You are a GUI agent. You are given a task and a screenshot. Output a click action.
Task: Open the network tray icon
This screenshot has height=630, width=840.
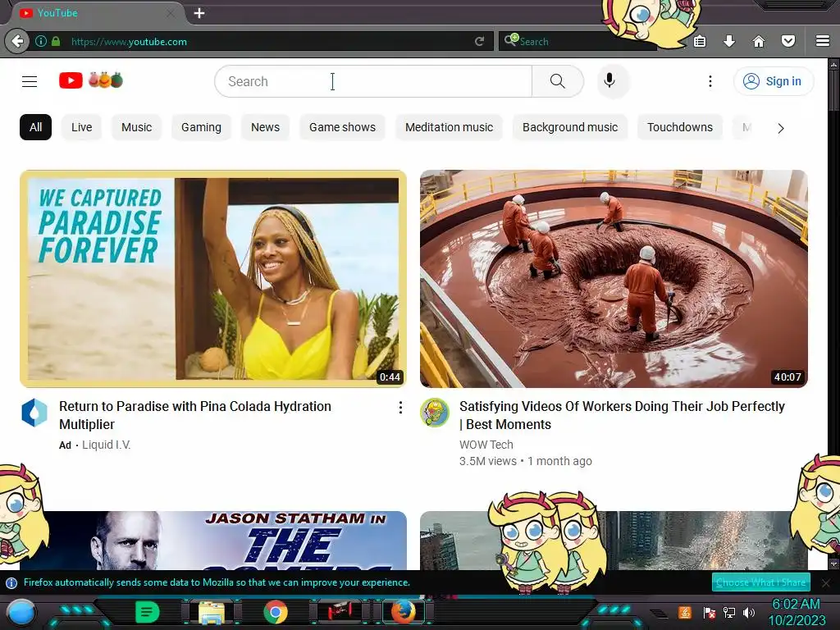click(x=728, y=612)
